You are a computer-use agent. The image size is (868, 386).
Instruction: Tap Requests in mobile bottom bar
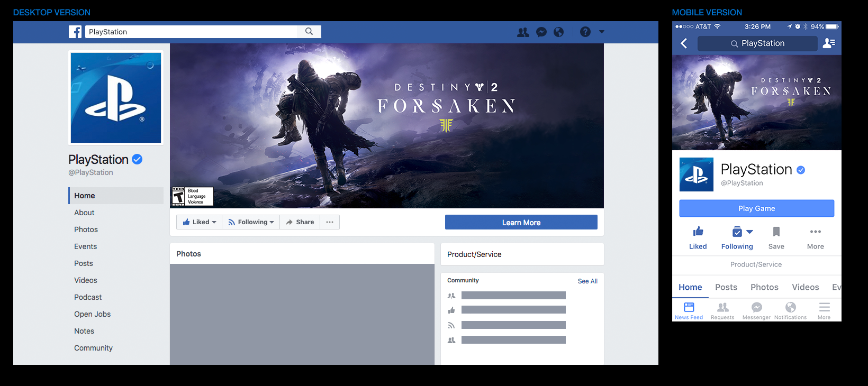(x=722, y=311)
